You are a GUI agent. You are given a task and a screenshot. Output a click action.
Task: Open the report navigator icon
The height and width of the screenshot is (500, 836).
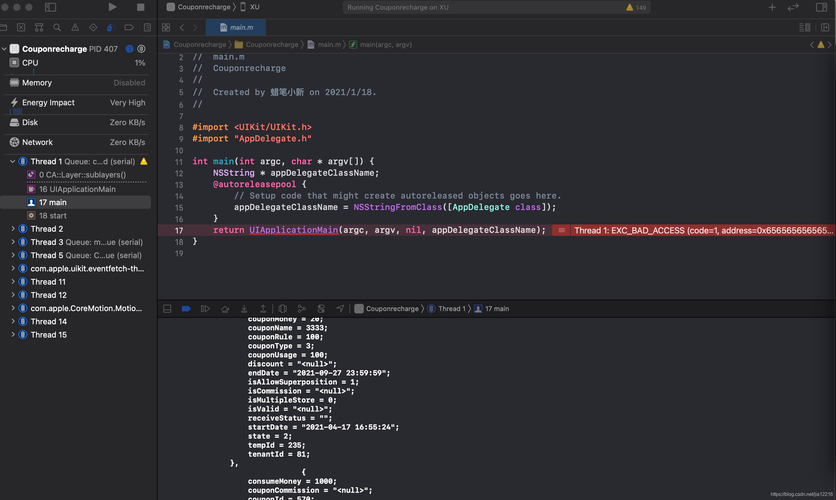(x=147, y=27)
